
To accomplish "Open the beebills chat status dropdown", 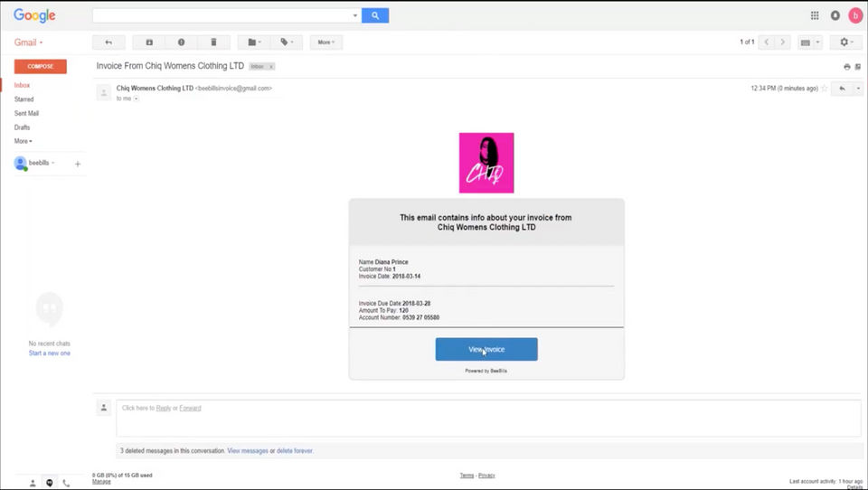I will tap(42, 163).
